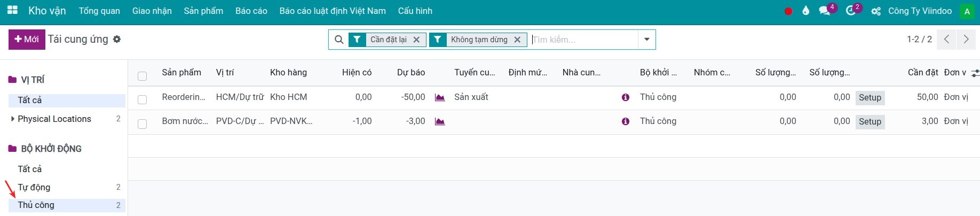
Task: Open the apps grid home menu
Action: (x=12, y=10)
